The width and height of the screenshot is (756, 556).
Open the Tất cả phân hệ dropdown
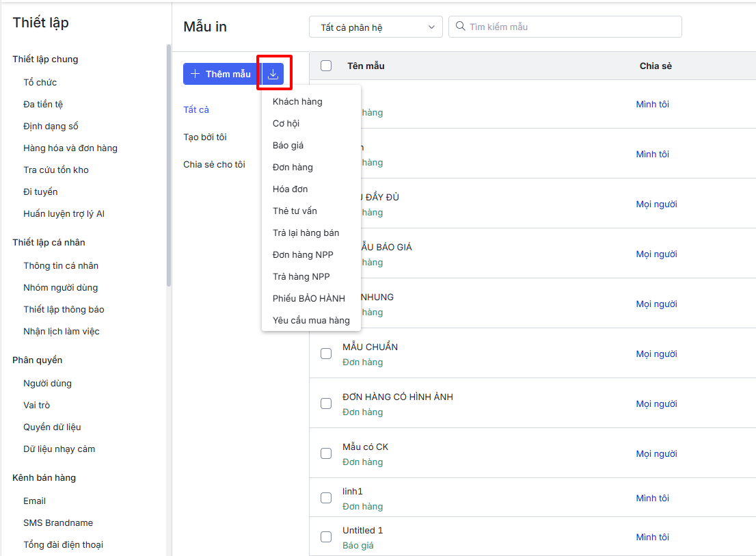tap(376, 27)
